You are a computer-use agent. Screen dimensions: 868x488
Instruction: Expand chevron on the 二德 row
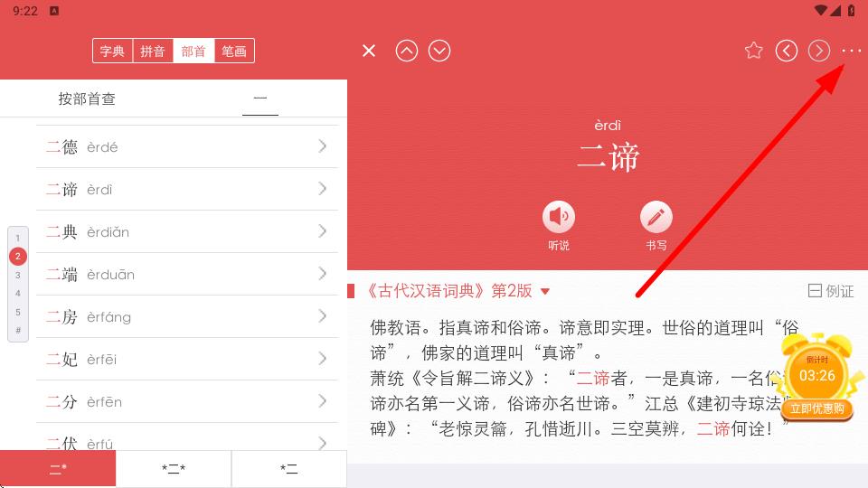click(x=322, y=146)
